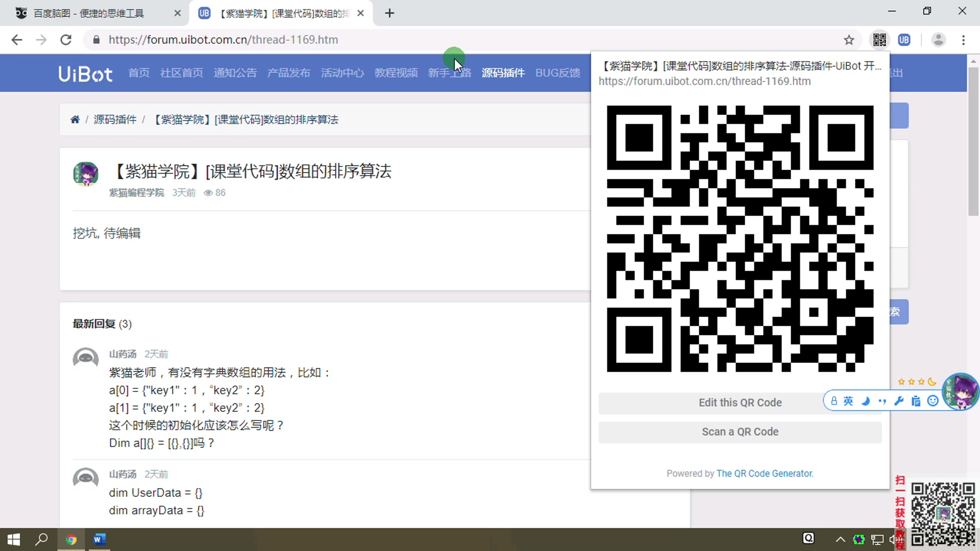Switch to the 百度脑图 browser tab
Image resolution: width=980 pixels, height=551 pixels.
(89, 13)
